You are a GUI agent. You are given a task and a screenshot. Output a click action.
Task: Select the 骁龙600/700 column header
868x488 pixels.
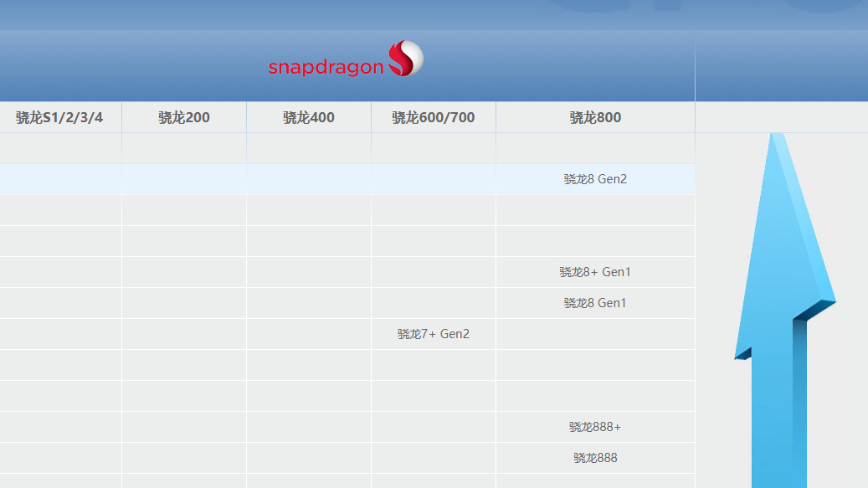tap(434, 117)
